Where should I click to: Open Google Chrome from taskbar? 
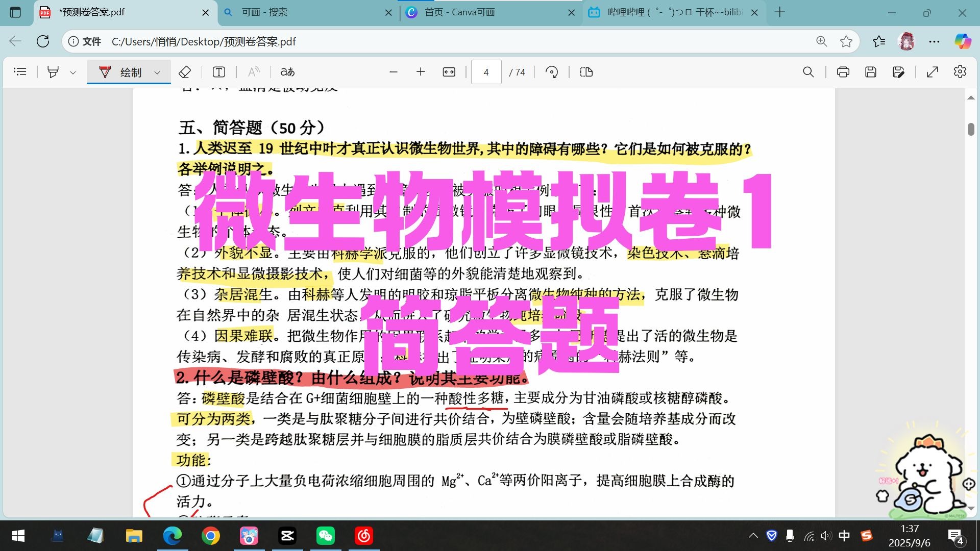pyautogui.click(x=210, y=536)
